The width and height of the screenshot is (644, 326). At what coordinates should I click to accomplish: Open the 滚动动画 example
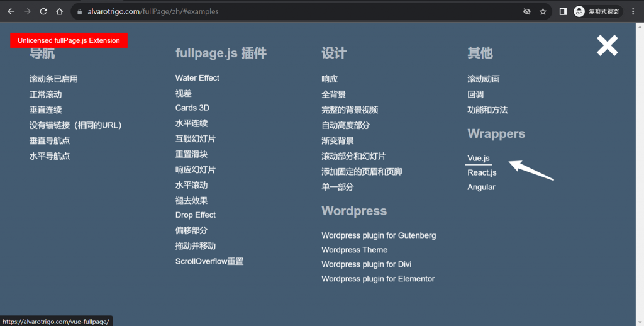(484, 79)
